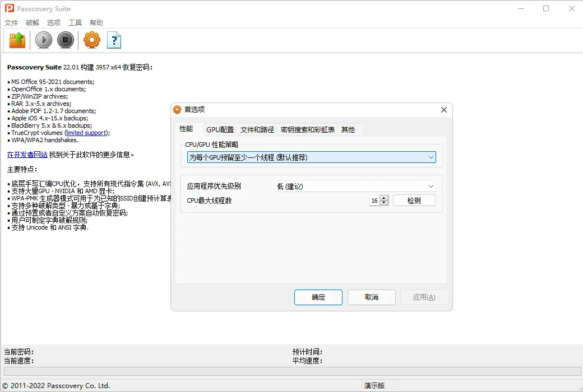Viewport: 583px width, 392px height.
Task: Click the 'ZIP/WinZIP archives' line
Action: pos(39,97)
